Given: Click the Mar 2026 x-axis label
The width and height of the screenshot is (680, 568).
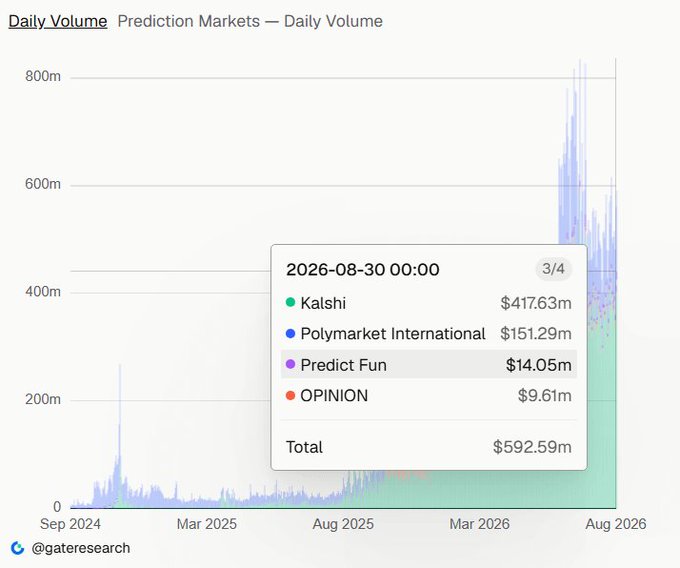Looking at the screenshot, I should point(479,524).
